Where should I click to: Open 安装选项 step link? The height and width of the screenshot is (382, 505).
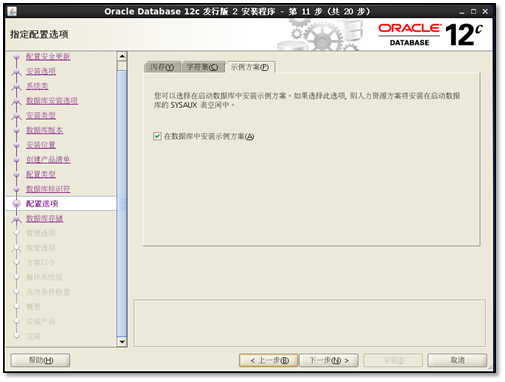41,71
